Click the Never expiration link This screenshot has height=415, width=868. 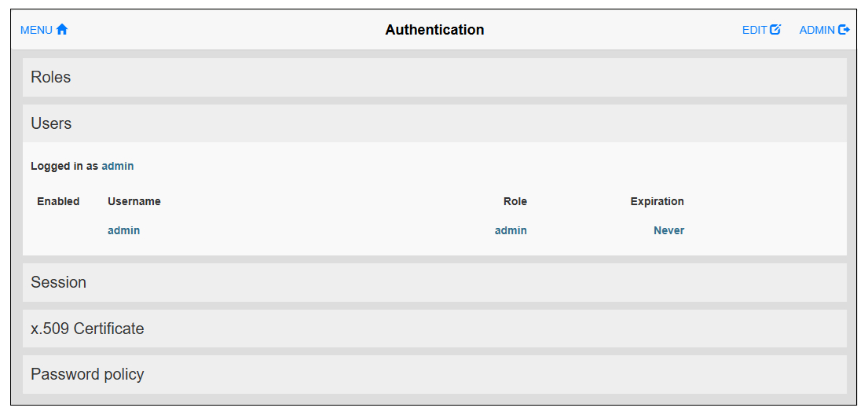click(668, 230)
